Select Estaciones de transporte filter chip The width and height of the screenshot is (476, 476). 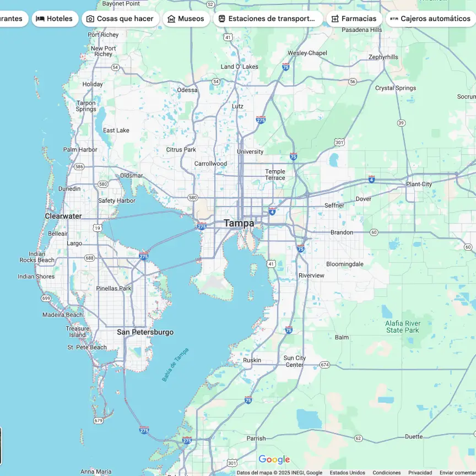[x=268, y=19]
